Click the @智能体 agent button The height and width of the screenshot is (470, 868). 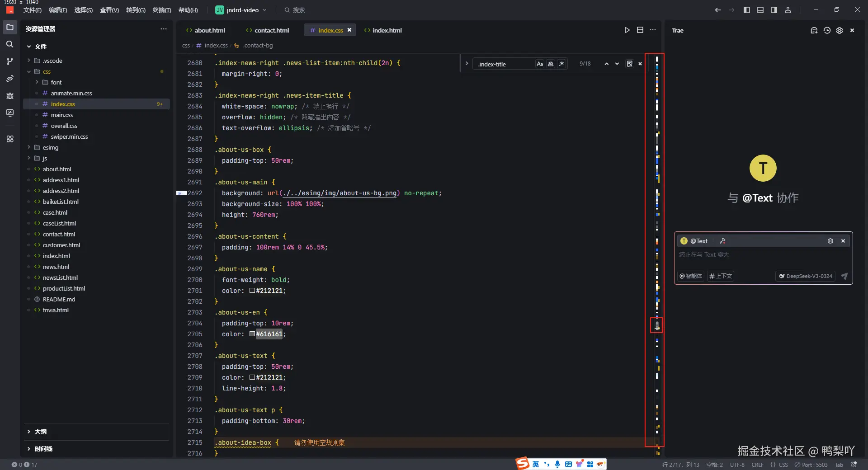click(x=691, y=276)
